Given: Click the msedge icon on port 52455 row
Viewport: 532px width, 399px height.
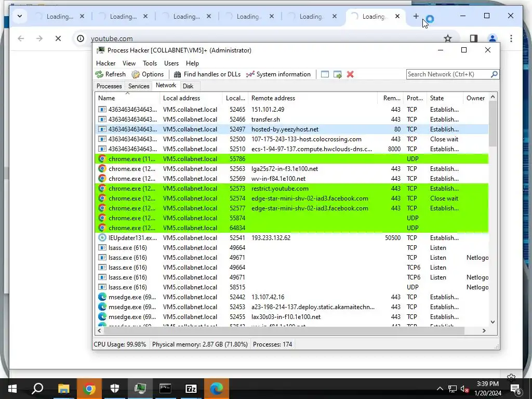Looking at the screenshot, I should pyautogui.click(x=102, y=316).
